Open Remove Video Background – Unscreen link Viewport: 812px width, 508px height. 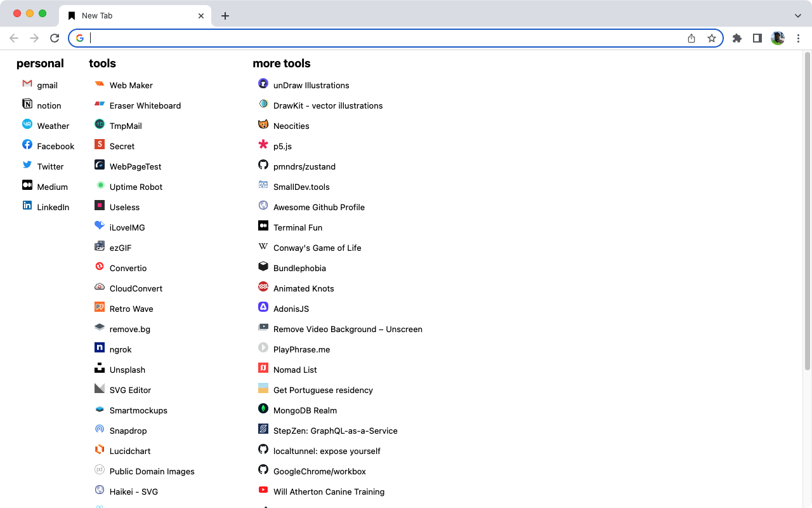pyautogui.click(x=348, y=329)
